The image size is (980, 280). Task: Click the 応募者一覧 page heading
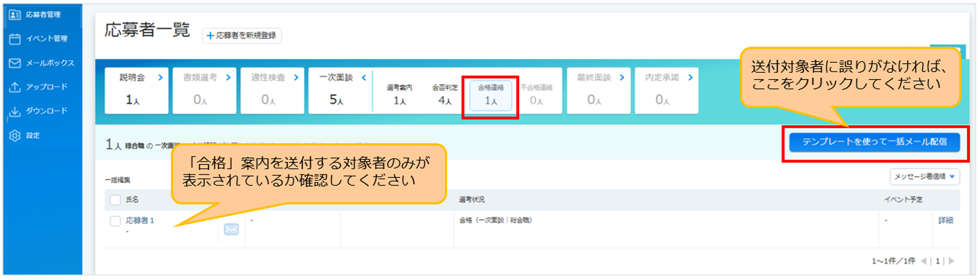147,30
